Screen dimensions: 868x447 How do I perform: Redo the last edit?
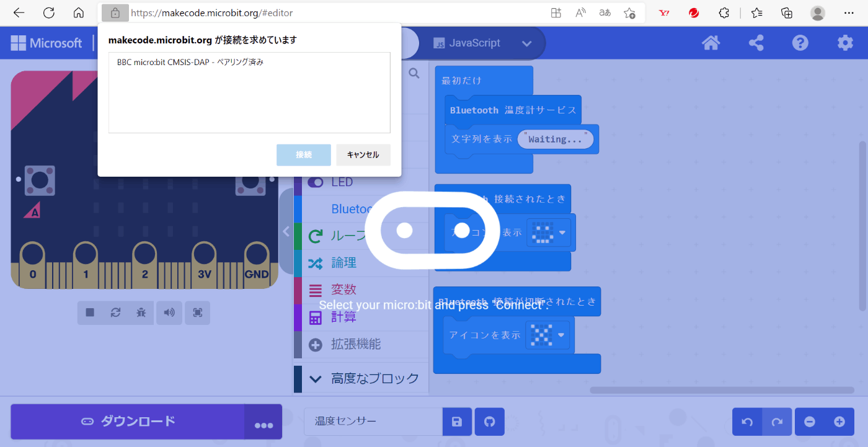(777, 422)
